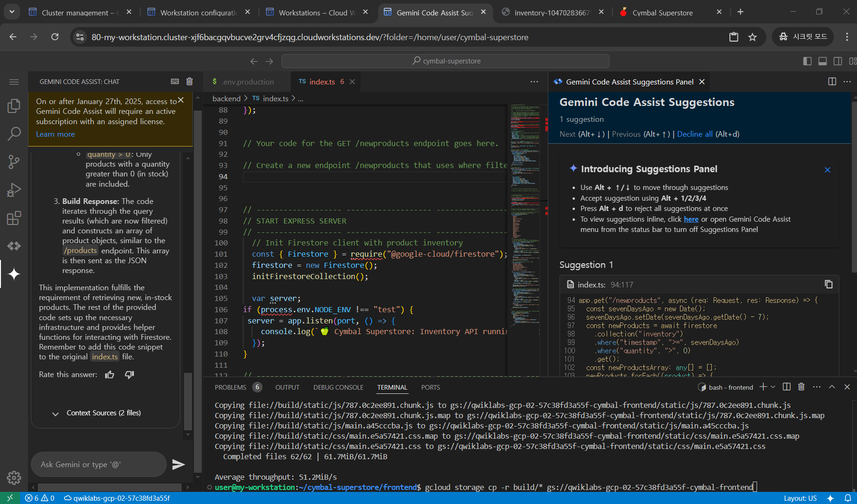Click the chat panel keyboard icon
857x504 pixels.
tap(175, 82)
